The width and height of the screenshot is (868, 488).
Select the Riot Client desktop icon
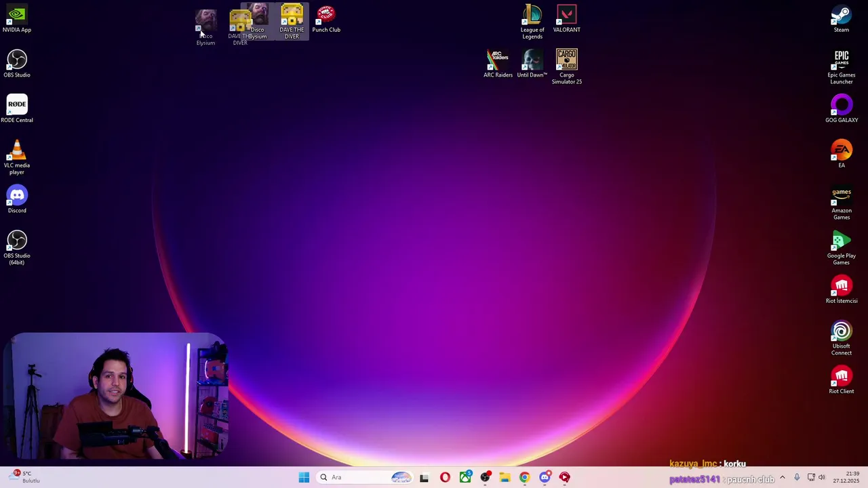(842, 380)
